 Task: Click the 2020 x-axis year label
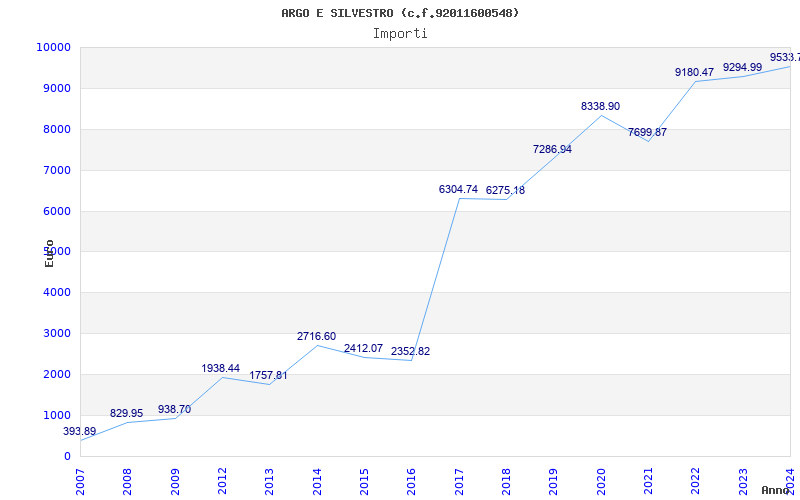pos(601,479)
